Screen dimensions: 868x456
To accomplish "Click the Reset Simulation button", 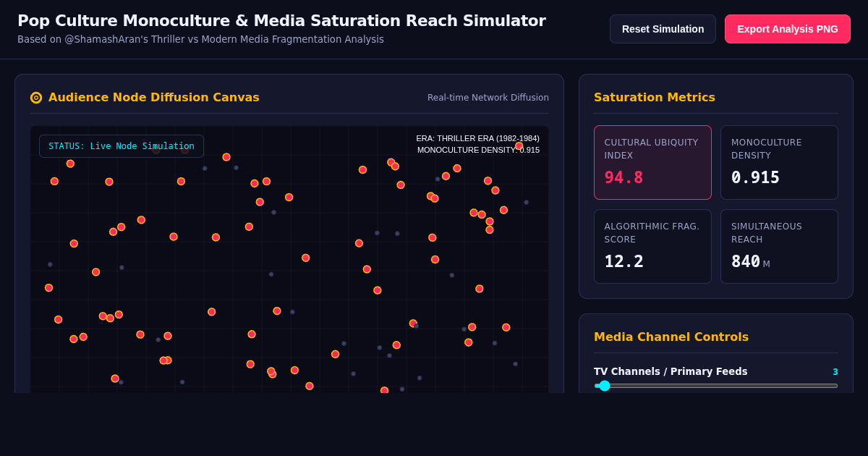I will [x=663, y=29].
